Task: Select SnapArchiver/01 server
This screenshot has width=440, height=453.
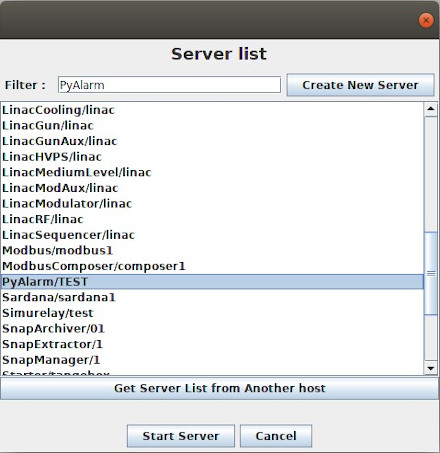Action: (212, 329)
